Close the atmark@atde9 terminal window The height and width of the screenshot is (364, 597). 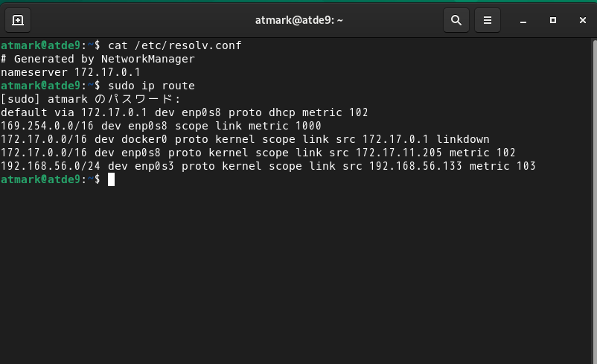pyautogui.click(x=583, y=20)
